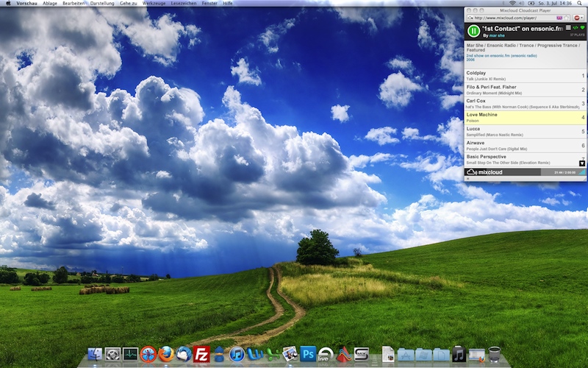Pause the Mixcloud cloudcast playback

(x=474, y=31)
